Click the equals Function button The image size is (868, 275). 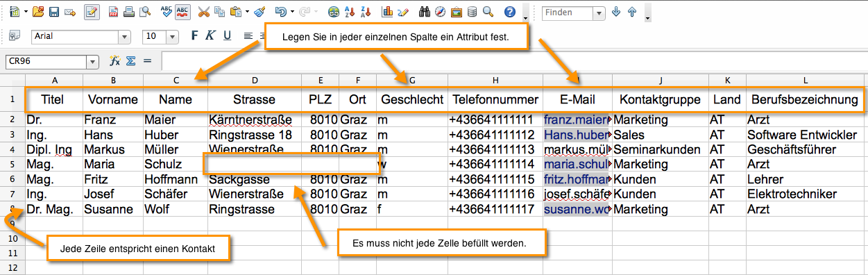tap(146, 61)
